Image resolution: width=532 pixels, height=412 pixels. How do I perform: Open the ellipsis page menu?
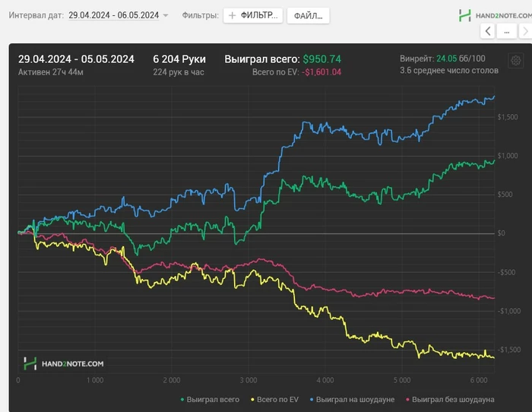point(505,31)
